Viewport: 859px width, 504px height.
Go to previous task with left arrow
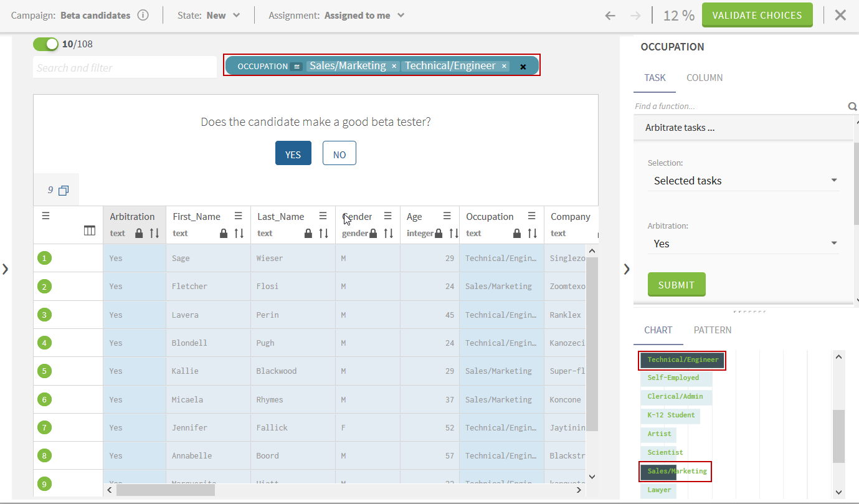pos(610,16)
